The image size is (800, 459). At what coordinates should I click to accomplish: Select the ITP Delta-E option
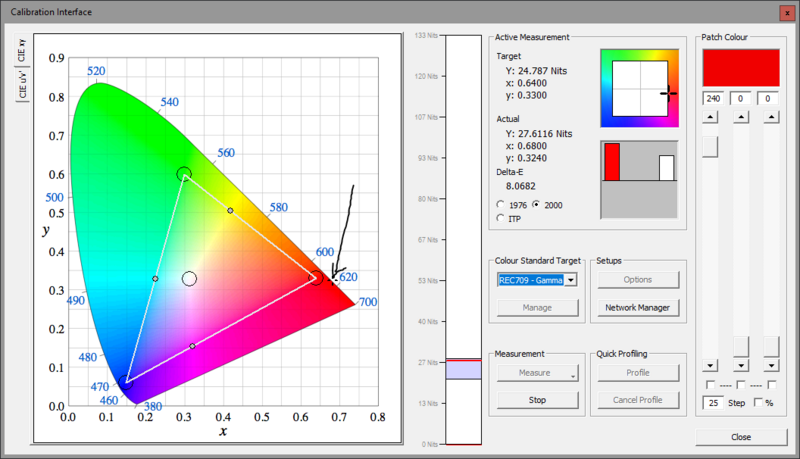click(x=501, y=218)
